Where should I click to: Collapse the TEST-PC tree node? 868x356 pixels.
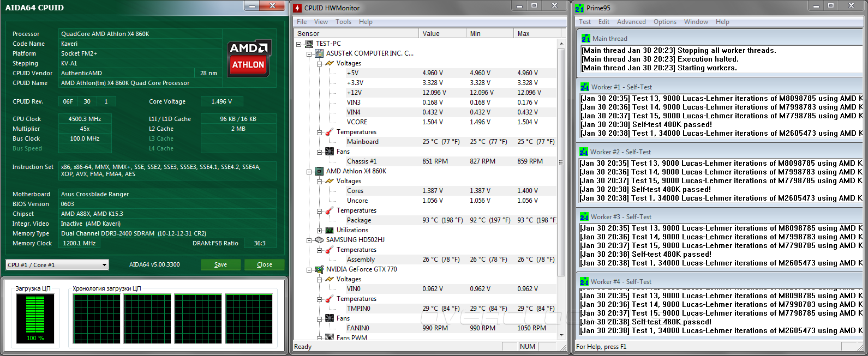tap(299, 44)
